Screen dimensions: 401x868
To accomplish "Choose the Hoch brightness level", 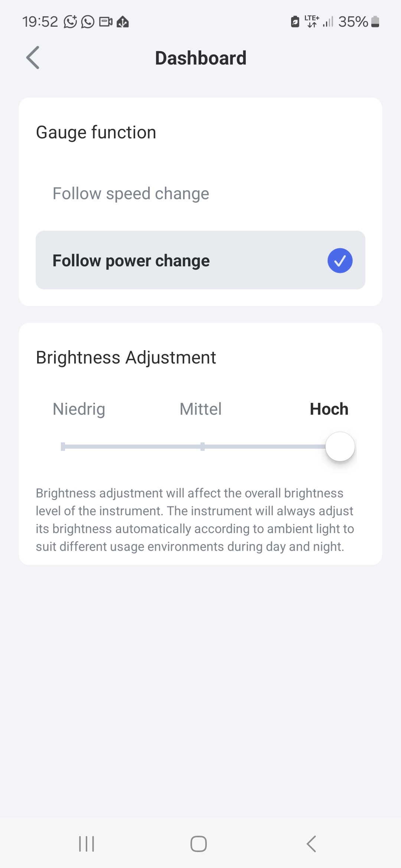I will [329, 409].
